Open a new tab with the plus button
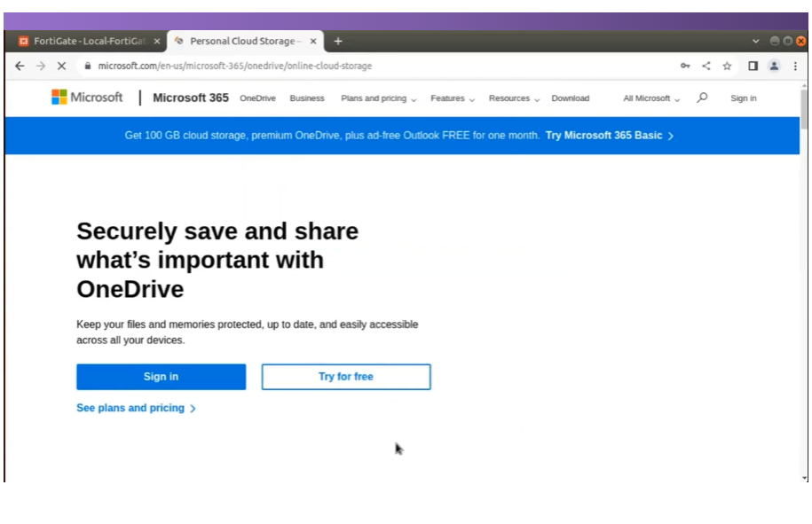The image size is (812, 524). point(338,42)
